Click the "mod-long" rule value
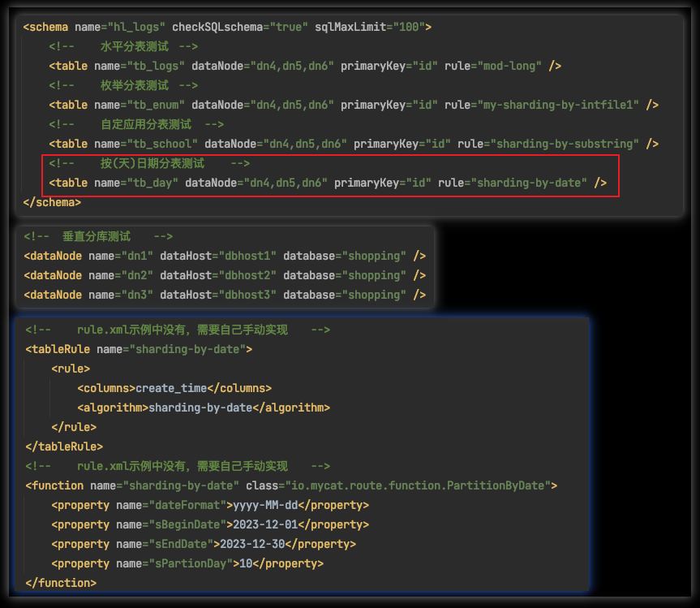 (509, 66)
